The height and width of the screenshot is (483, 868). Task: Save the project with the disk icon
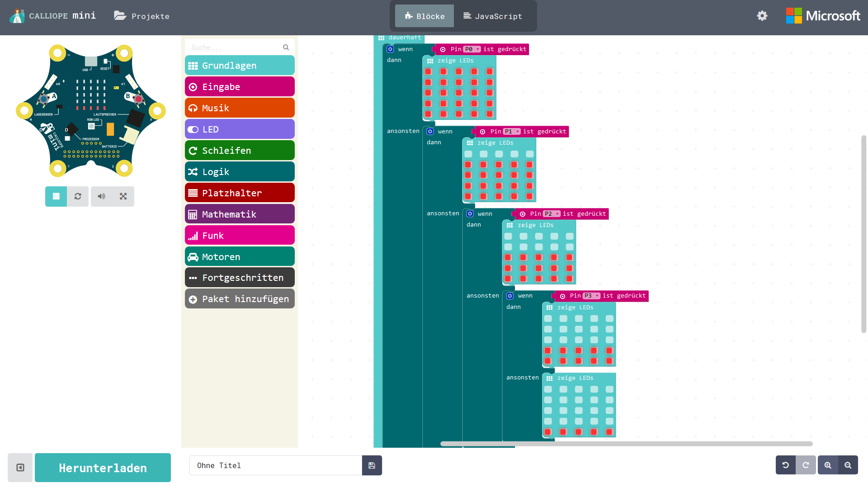(372, 465)
